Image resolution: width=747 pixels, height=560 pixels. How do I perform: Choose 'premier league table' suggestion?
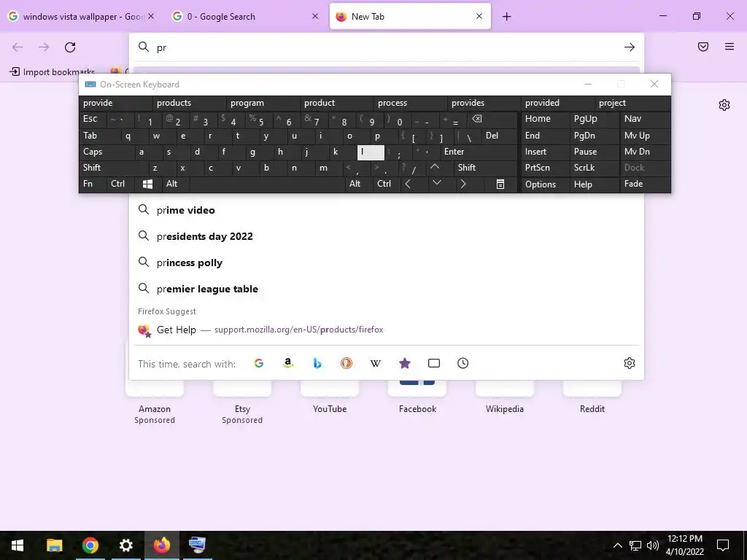[387, 289]
